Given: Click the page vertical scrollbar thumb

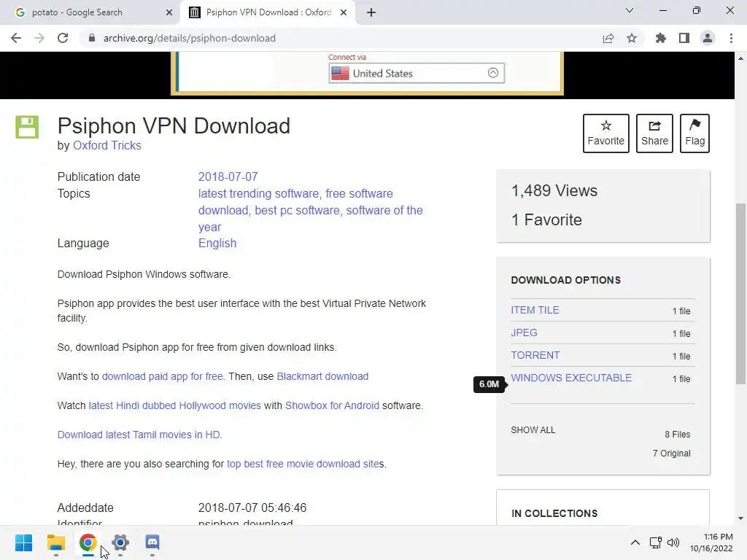Looking at the screenshot, I should [740, 293].
